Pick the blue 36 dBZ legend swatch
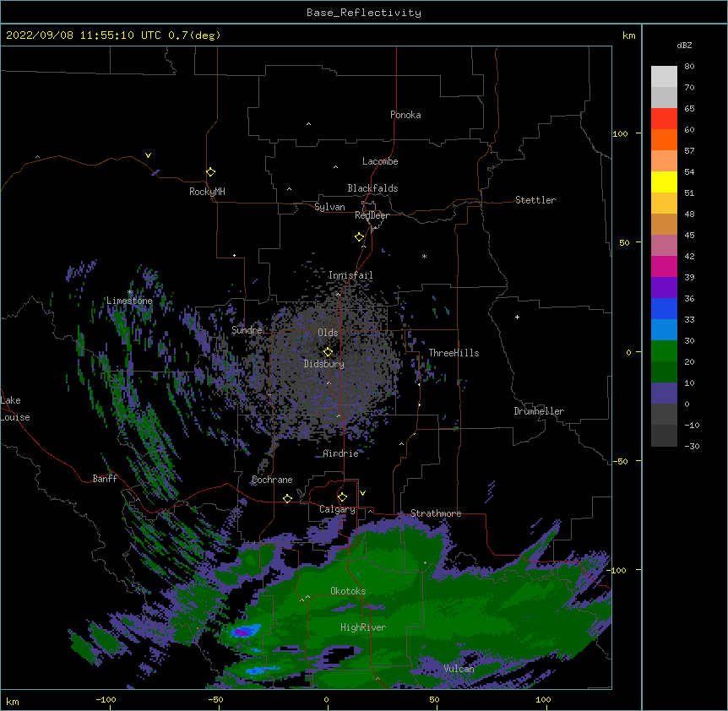Image resolution: width=728 pixels, height=711 pixels. (664, 308)
